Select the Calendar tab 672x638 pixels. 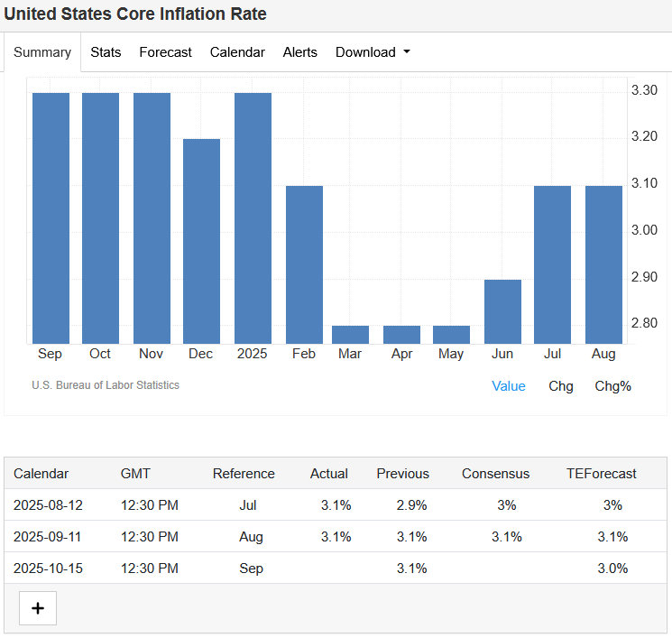(237, 52)
